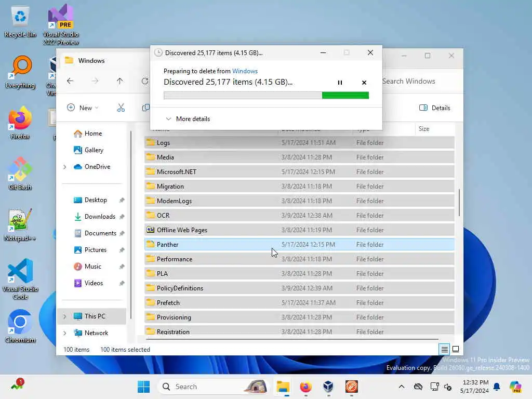Image resolution: width=532 pixels, height=399 pixels.
Task: Open File Explorer from the taskbar
Action: click(x=283, y=387)
